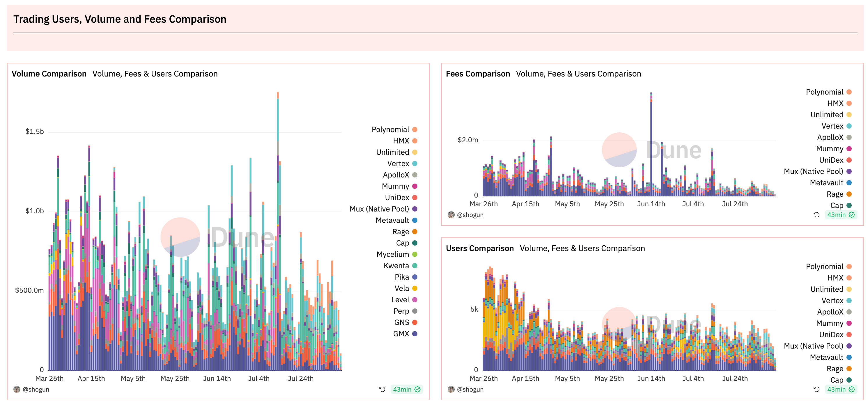
Task: Toggle Unlimited series in Users Comparison legend
Action: (831, 289)
